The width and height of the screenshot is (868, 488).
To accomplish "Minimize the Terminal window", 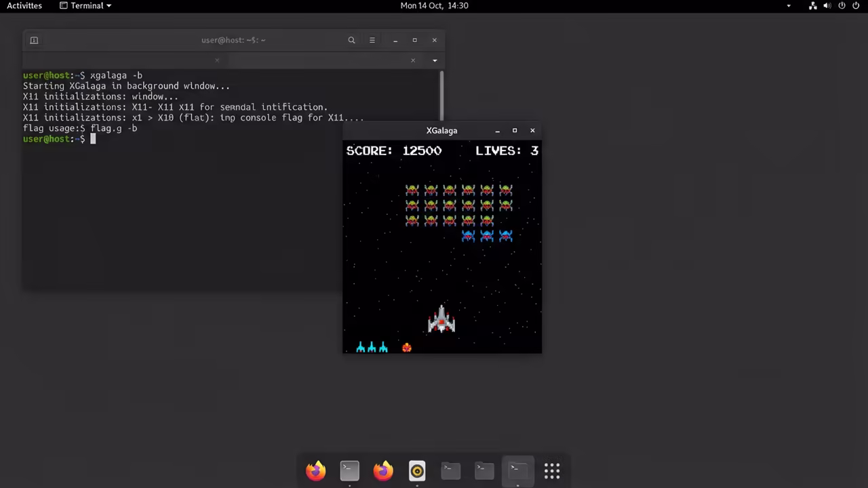I will point(395,40).
